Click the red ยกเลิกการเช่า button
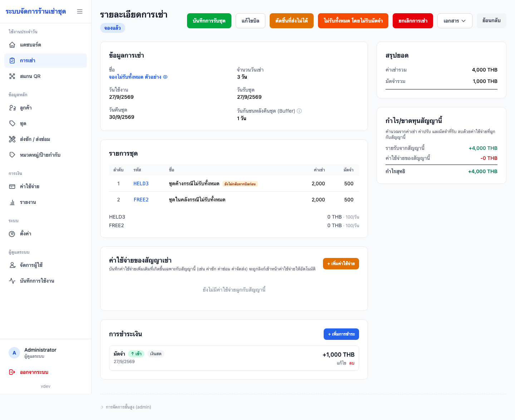The width and height of the screenshot is (515, 420). click(413, 21)
